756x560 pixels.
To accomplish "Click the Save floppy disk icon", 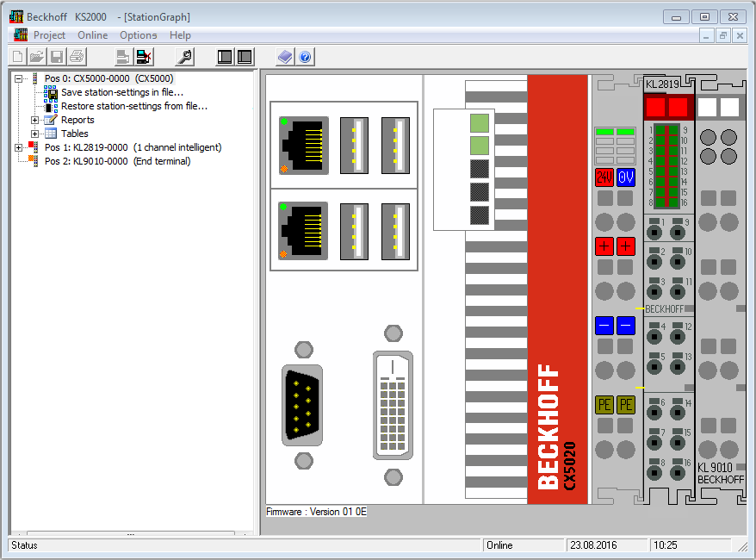I will 57,57.
